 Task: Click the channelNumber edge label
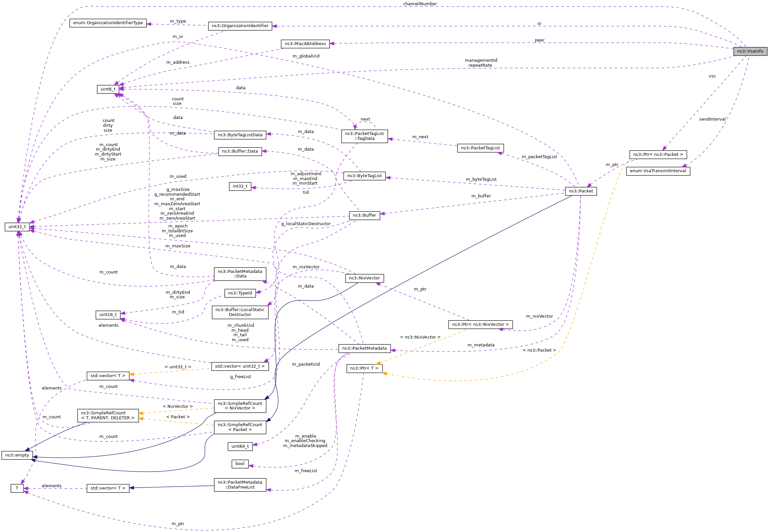(419, 4)
